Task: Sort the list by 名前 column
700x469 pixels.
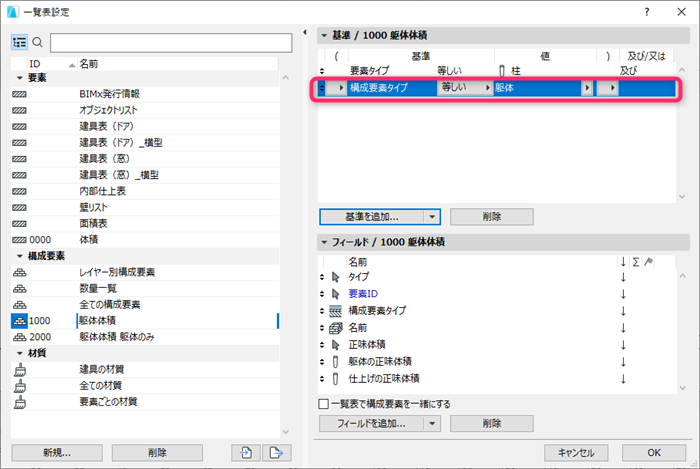Action: click(178, 64)
